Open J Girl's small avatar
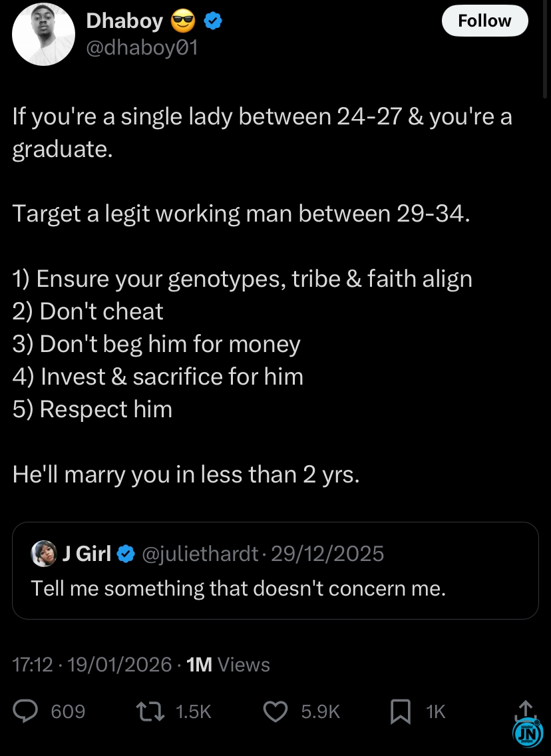Viewport: 551px width, 756px height. click(43, 554)
